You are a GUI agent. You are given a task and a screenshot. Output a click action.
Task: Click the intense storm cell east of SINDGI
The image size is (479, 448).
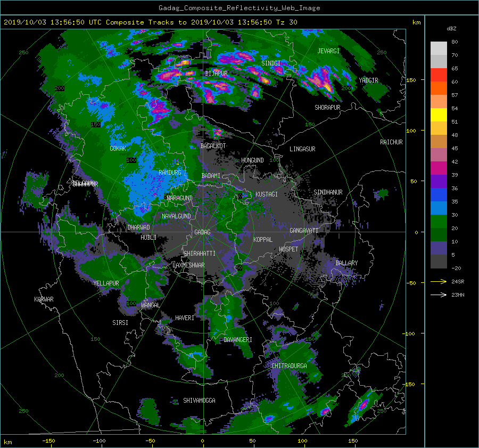pos(320,80)
